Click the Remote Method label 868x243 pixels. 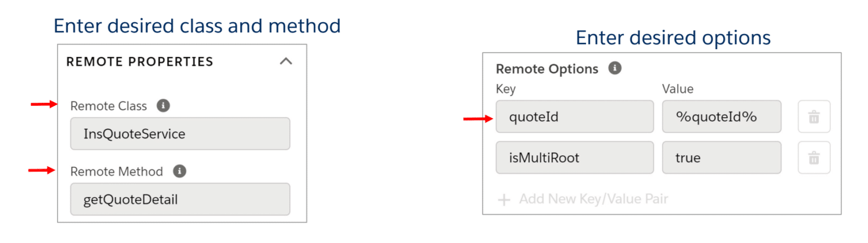tap(116, 172)
